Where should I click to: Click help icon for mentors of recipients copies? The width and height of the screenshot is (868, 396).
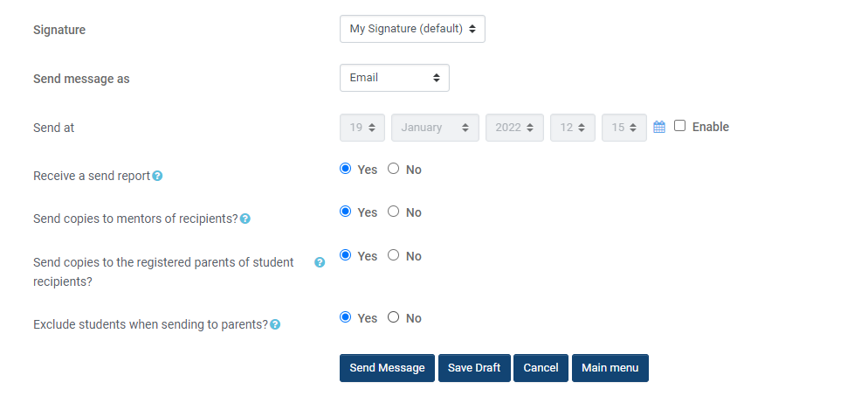click(x=245, y=219)
